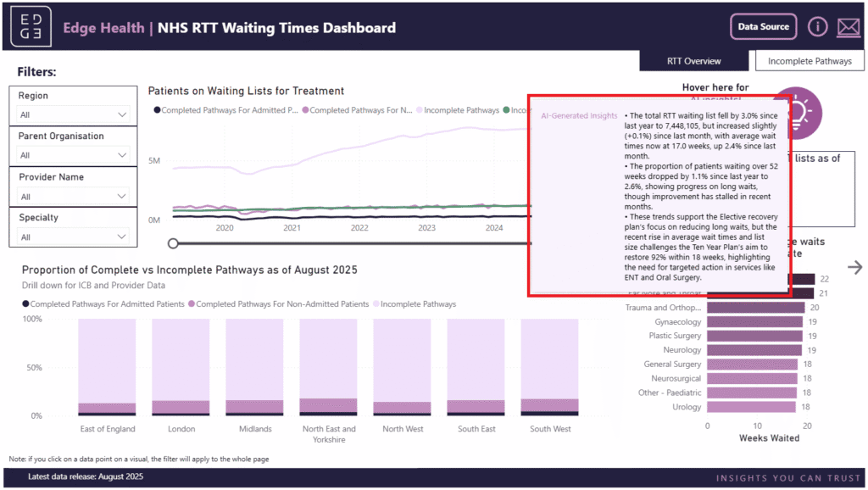Select the Gynaecology bar in waits chart
The width and height of the screenshot is (868, 490).
coord(754,322)
